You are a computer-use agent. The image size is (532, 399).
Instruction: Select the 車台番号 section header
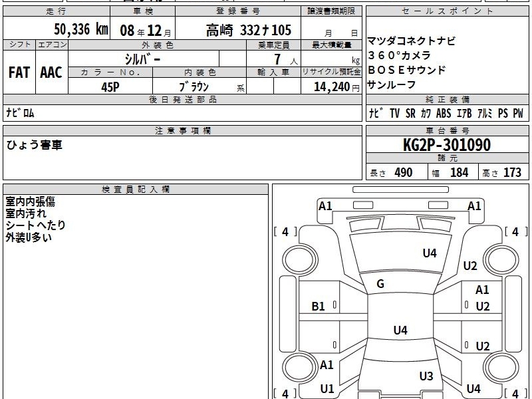[447, 130]
